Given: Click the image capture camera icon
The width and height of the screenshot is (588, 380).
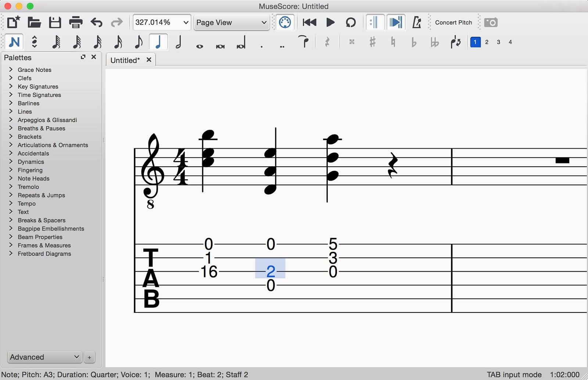Looking at the screenshot, I should click(x=491, y=22).
